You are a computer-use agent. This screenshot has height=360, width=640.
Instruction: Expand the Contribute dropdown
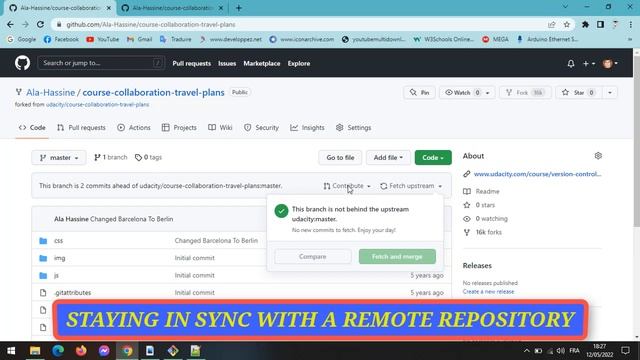click(x=347, y=186)
